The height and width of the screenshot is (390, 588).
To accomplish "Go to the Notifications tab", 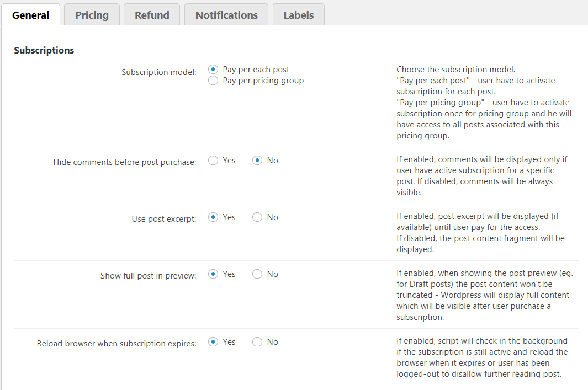I will pos(226,15).
